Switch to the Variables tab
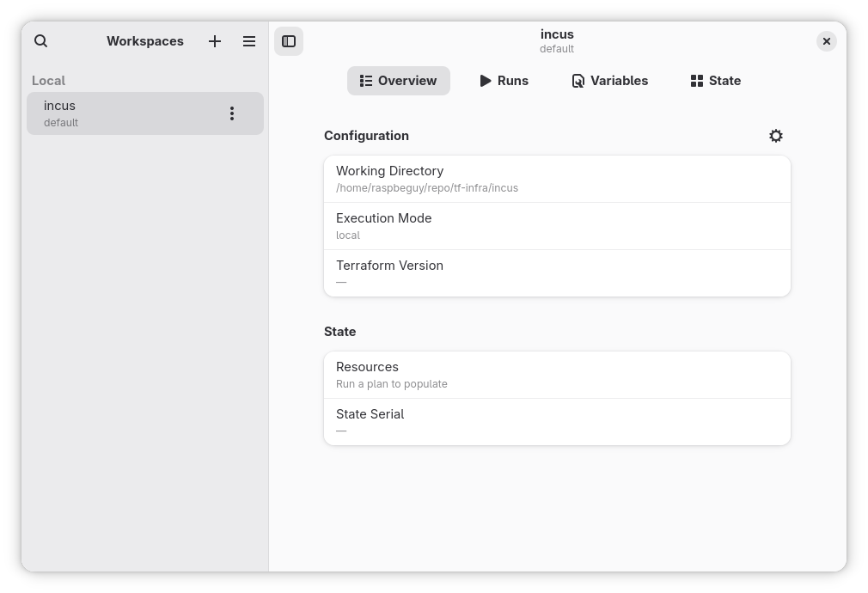868x593 pixels. click(609, 81)
